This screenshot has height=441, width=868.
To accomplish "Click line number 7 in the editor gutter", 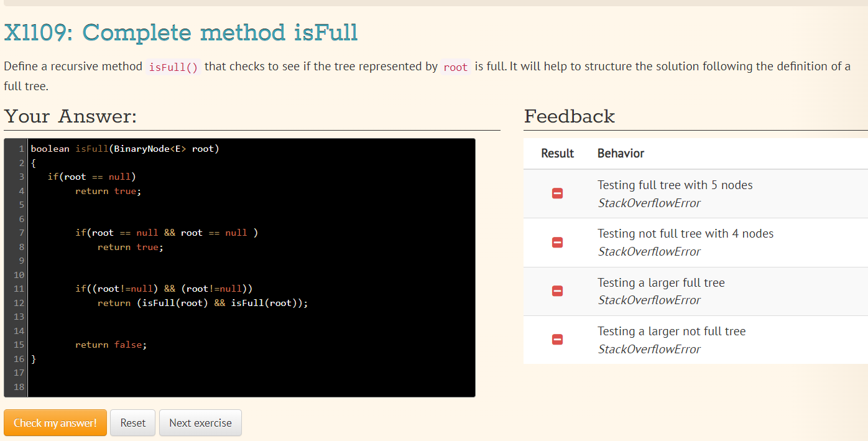I will (x=21, y=233).
